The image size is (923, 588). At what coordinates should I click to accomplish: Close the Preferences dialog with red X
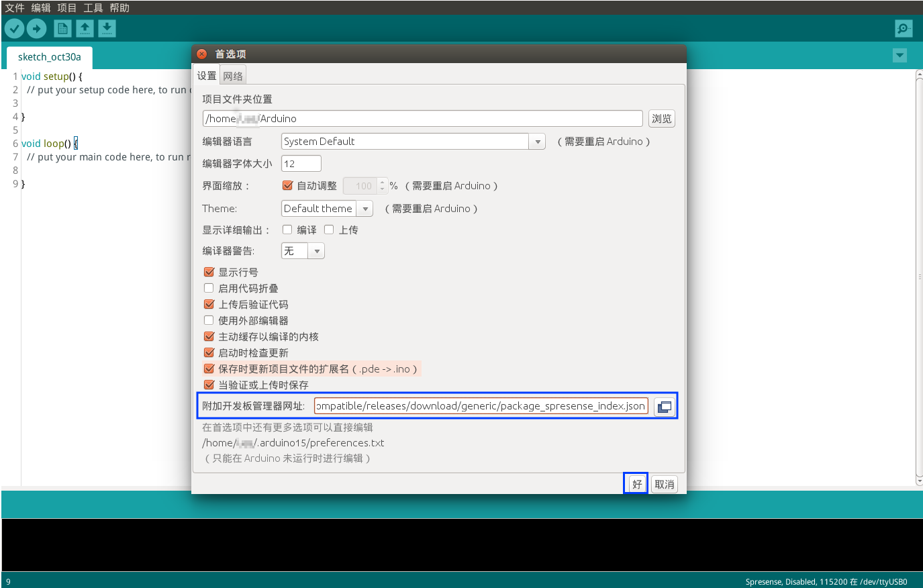coord(201,54)
